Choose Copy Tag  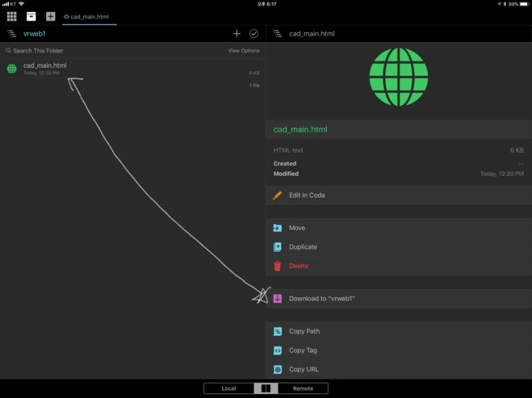point(398,350)
